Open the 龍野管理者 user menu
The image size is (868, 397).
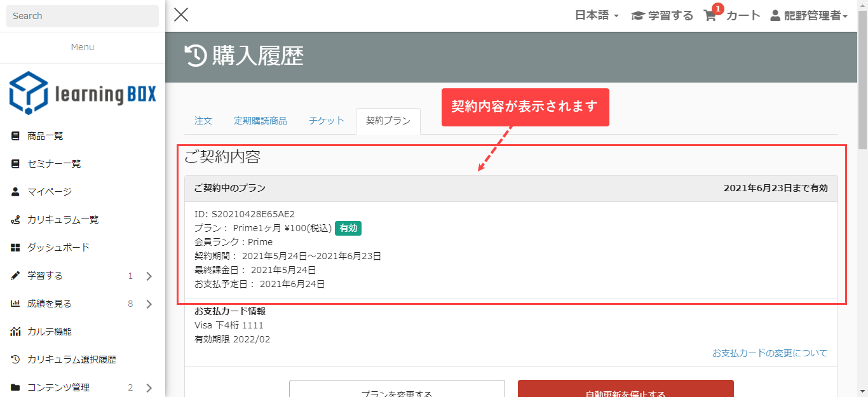(x=809, y=16)
